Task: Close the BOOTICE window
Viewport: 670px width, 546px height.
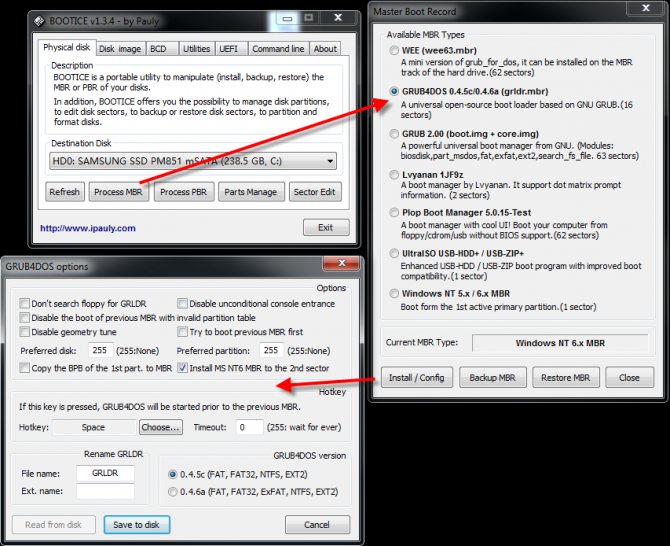Action: (338, 18)
